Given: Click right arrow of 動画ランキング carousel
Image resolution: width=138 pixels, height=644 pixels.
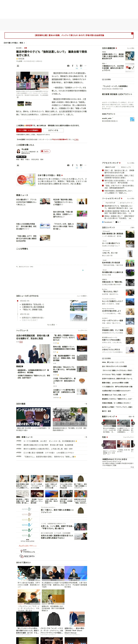Looking at the screenshot, I should tap(133, 423).
